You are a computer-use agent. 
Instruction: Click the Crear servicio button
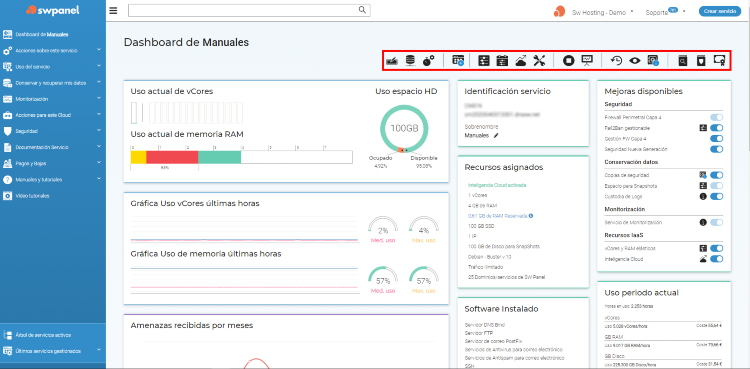coord(720,12)
